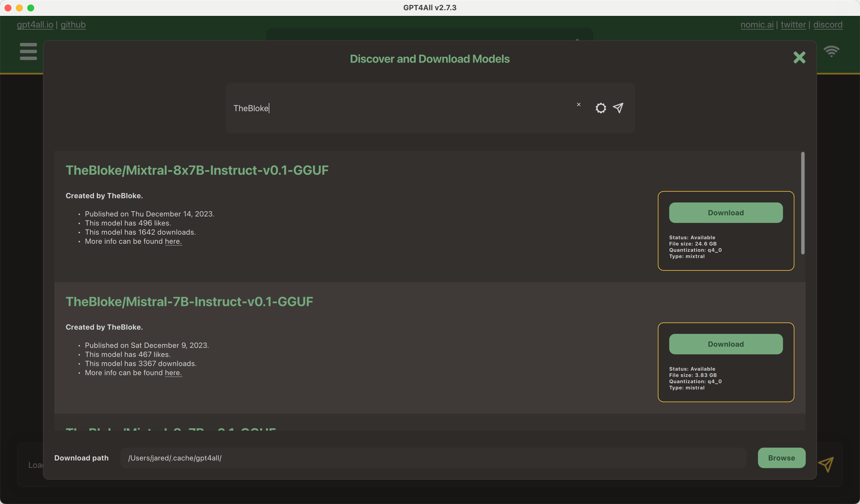Click the chat send arrow icon
Screen dimensions: 860x504
pyautogui.click(x=826, y=464)
